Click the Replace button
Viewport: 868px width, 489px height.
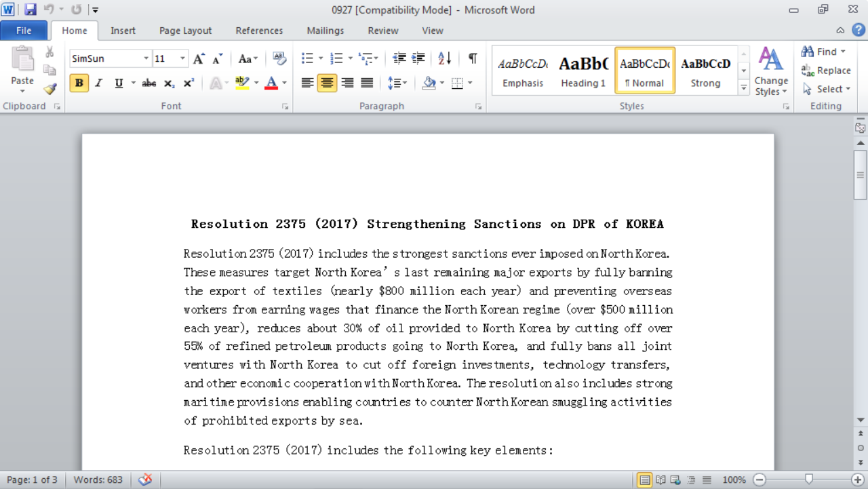tap(826, 71)
